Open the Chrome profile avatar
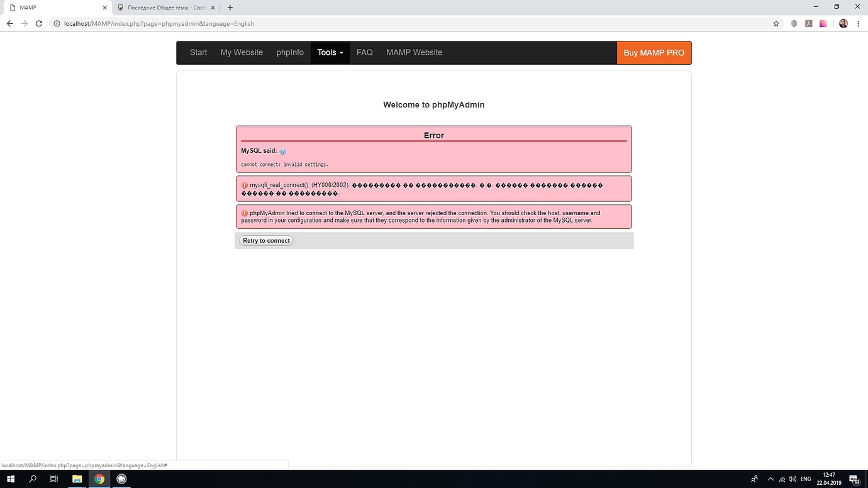This screenshot has width=868, height=488. [x=843, y=23]
